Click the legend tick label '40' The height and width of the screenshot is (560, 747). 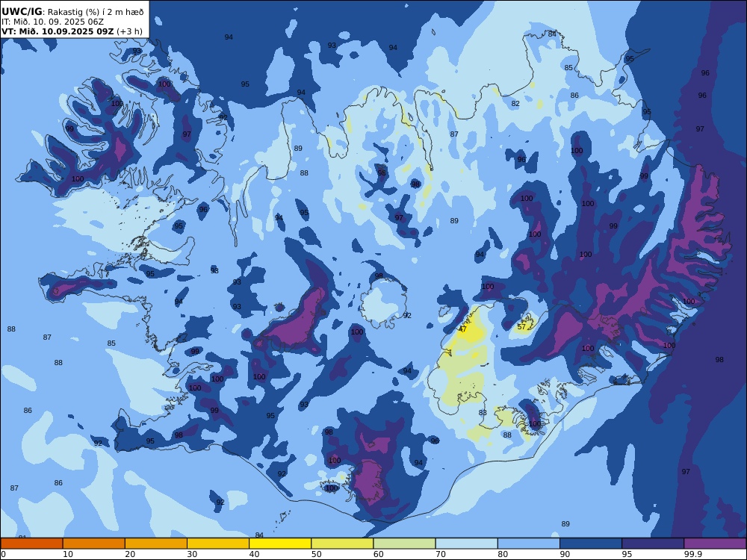click(255, 554)
